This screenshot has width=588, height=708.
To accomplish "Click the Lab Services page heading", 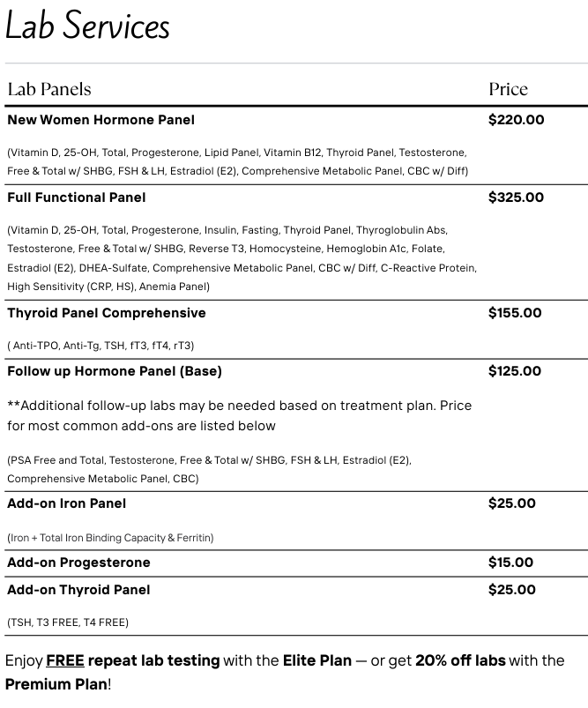I will [x=87, y=26].
